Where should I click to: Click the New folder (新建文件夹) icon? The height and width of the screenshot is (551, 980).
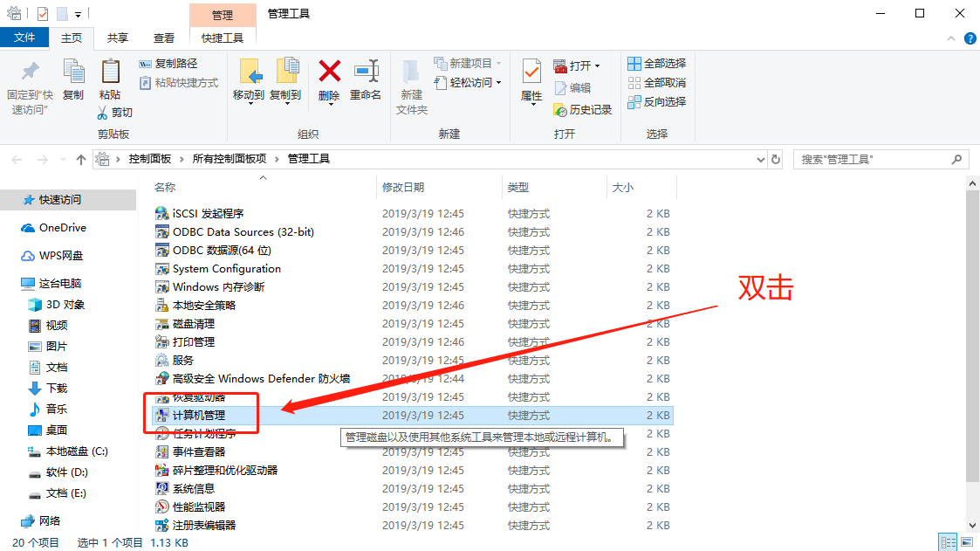(412, 72)
